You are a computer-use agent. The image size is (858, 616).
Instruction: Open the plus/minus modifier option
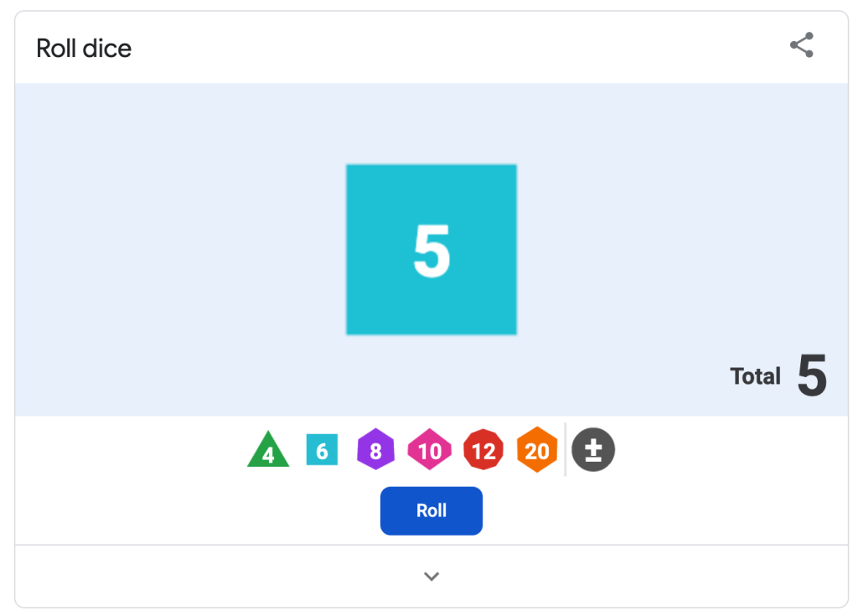pyautogui.click(x=593, y=450)
